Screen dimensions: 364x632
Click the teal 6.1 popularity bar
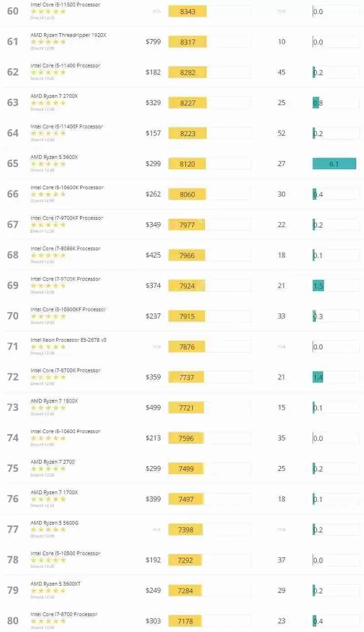[334, 164]
